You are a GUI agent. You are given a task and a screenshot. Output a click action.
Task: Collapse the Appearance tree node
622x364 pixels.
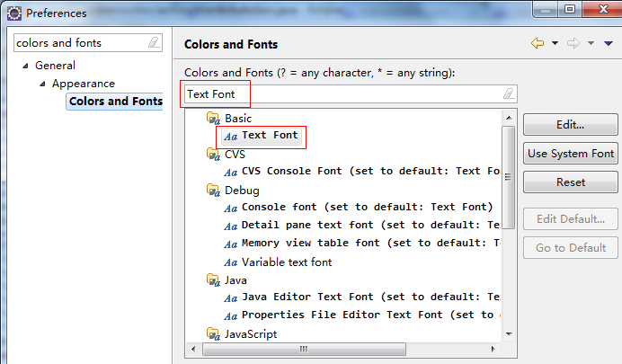click(x=42, y=84)
